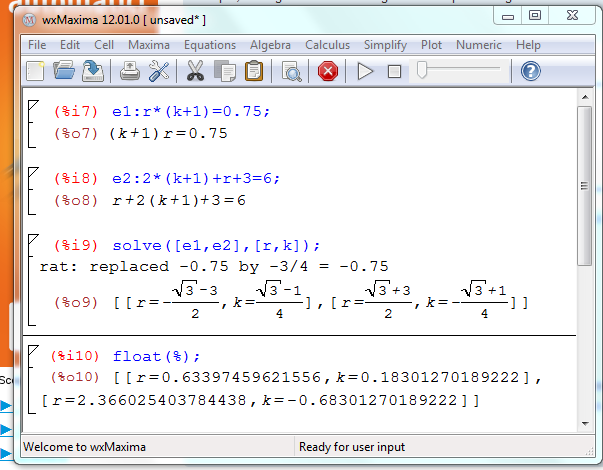Screen dimensions: 603x470
Task: Click the wxMaxima title bar icon
Action: click(x=29, y=20)
